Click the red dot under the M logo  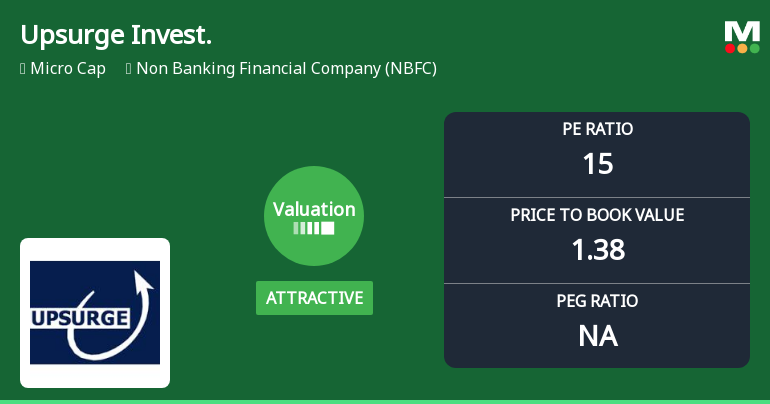(730, 48)
